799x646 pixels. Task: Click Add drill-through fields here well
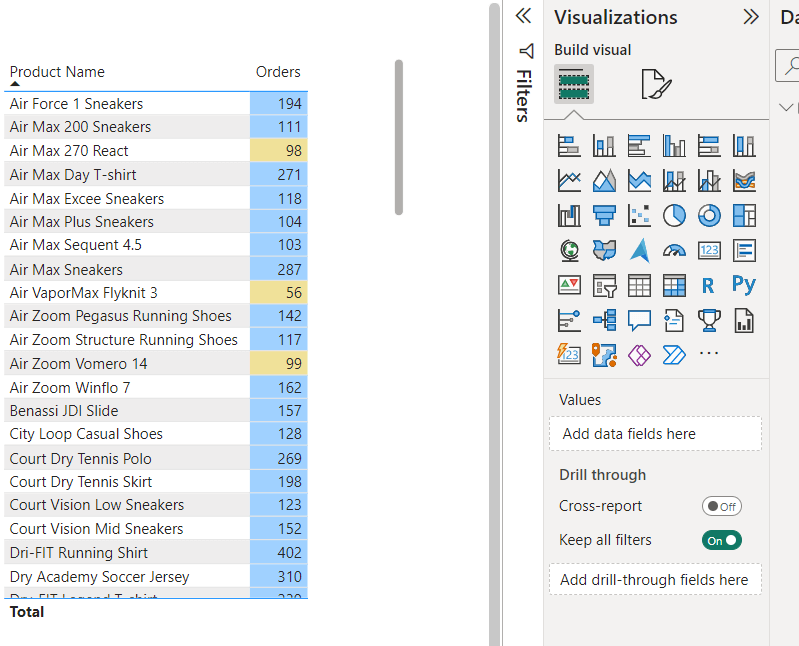point(655,579)
